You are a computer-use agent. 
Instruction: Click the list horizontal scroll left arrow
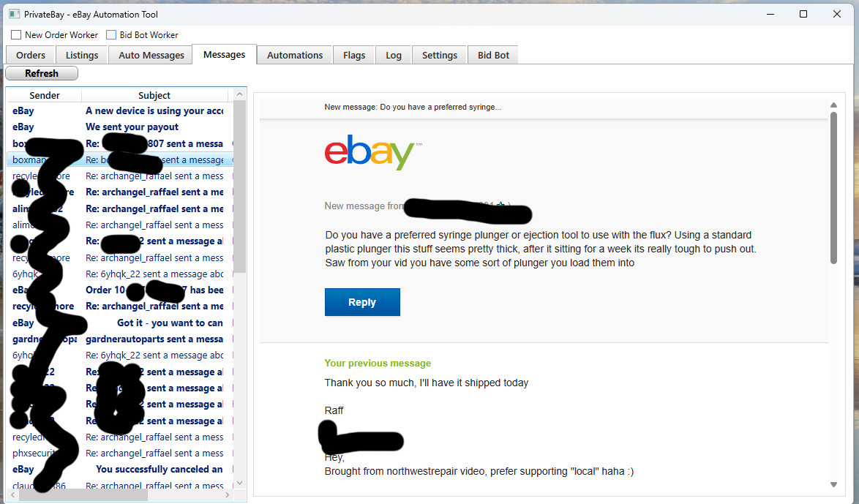13,494
